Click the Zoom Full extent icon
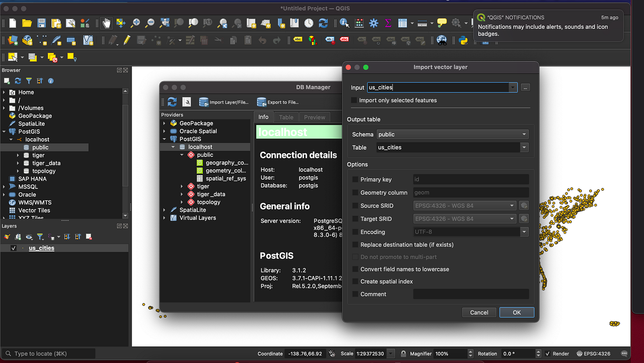Screen dimensions: 644x363 tap(164, 23)
